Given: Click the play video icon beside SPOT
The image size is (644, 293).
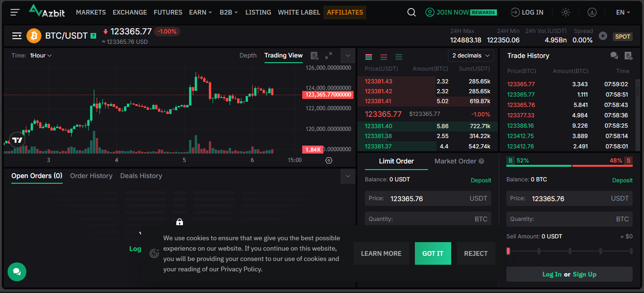Looking at the screenshot, I should click(603, 36).
